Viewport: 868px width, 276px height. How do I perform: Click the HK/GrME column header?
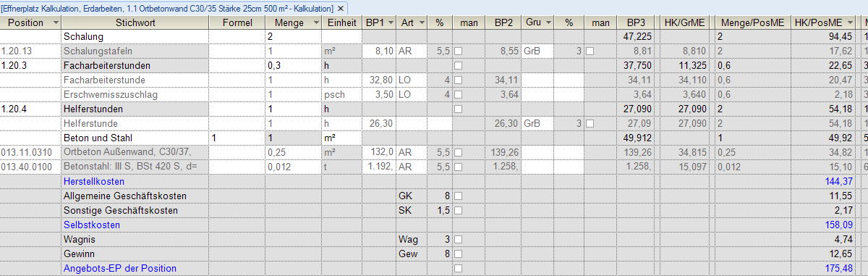coord(684,23)
